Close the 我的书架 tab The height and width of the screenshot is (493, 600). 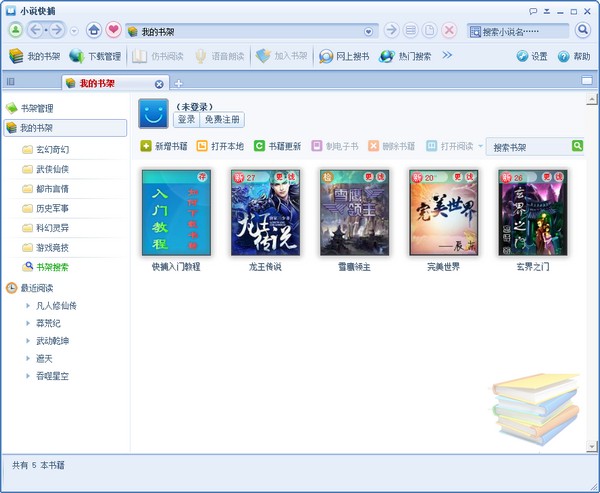point(159,84)
